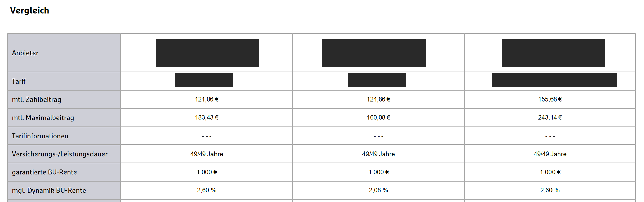Click the Vergleich heading
Image resolution: width=644 pixels, height=202 pixels.
tap(29, 11)
